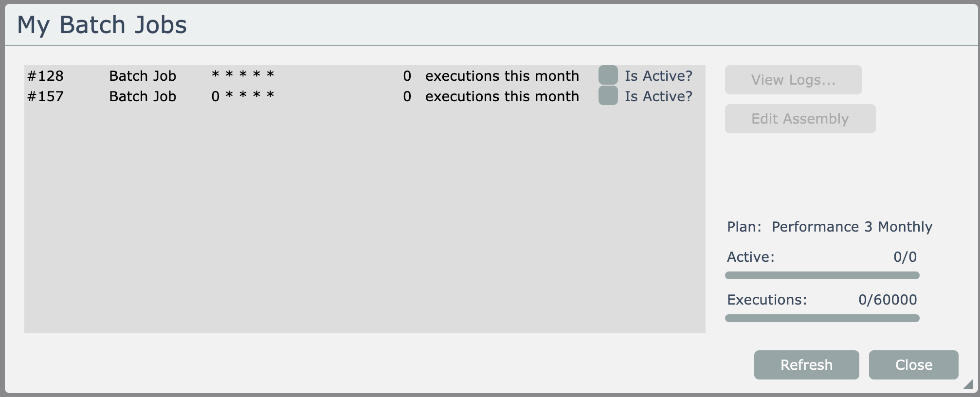The image size is (980, 397).
Task: Click the executions this month text for #128
Action: pos(502,76)
